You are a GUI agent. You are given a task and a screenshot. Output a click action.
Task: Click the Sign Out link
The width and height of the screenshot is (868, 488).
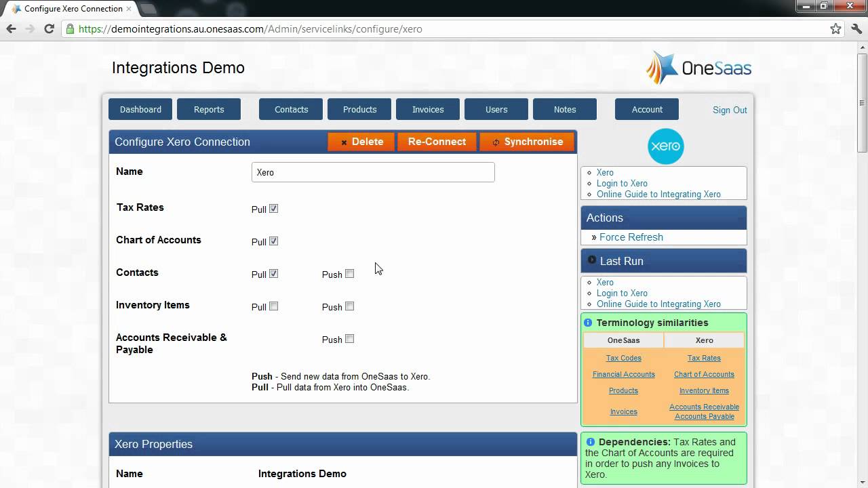click(730, 110)
